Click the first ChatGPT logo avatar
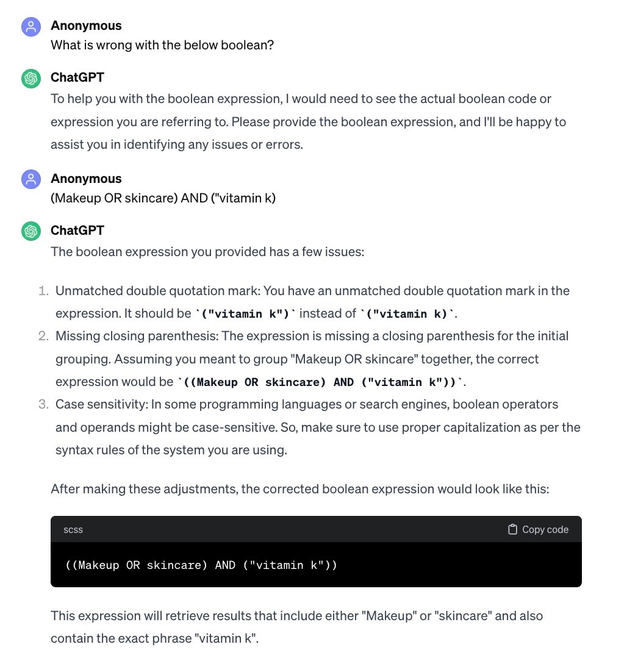638x672 pixels. coord(31,79)
